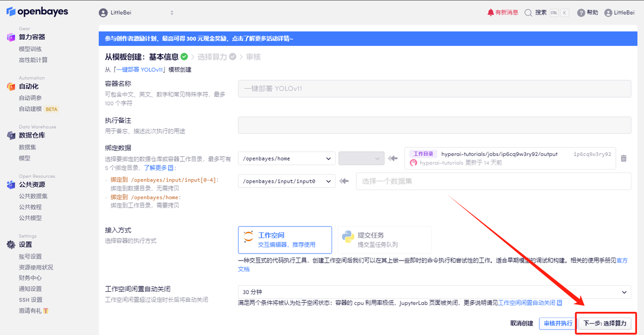This screenshot has width=644, height=335.
Task: Select 工作空间 access mode
Action: [x=285, y=240]
